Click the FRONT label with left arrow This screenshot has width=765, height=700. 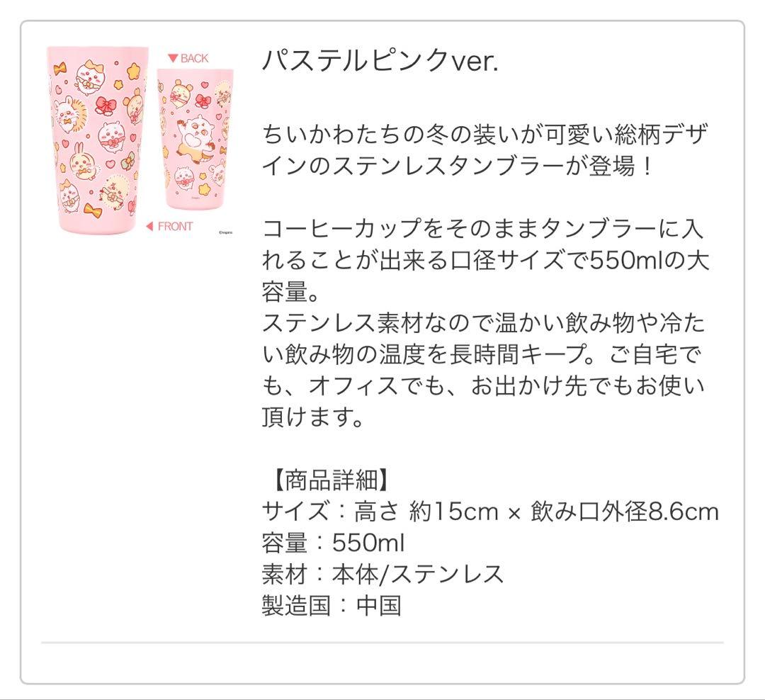(x=169, y=226)
